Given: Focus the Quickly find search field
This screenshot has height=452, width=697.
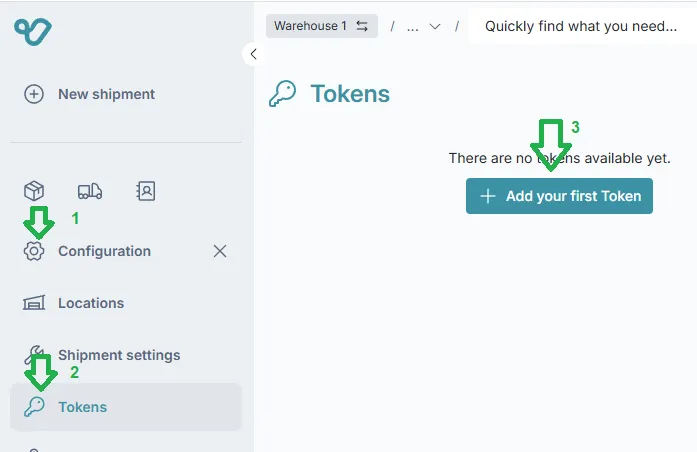Looking at the screenshot, I should click(x=580, y=26).
